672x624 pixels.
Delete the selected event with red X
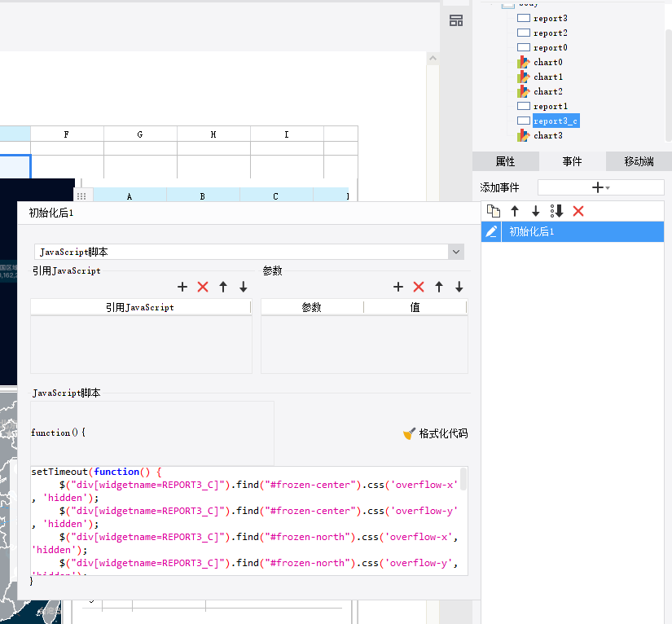pos(578,211)
